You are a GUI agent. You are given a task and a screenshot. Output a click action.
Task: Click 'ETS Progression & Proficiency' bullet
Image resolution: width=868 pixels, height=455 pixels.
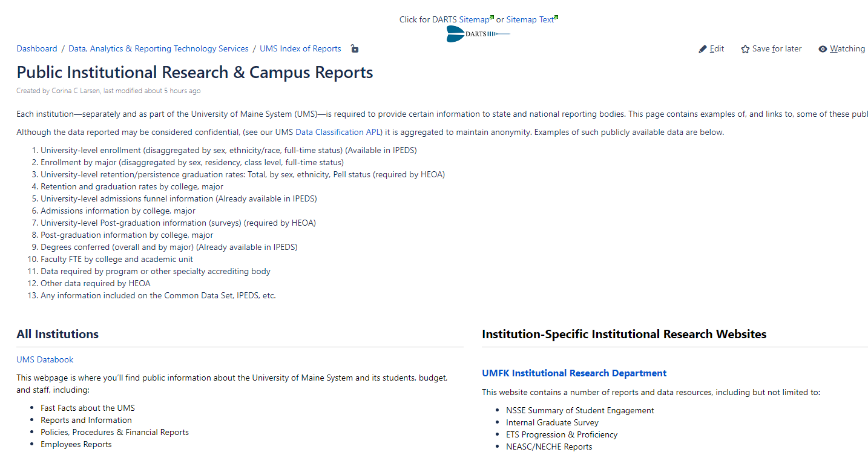tap(562, 434)
